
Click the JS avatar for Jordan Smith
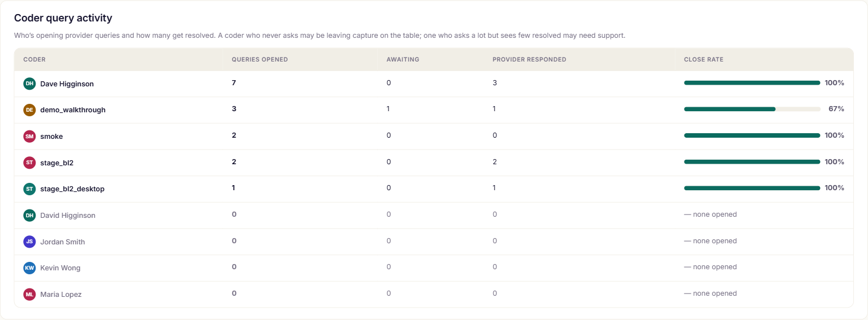[x=29, y=242]
